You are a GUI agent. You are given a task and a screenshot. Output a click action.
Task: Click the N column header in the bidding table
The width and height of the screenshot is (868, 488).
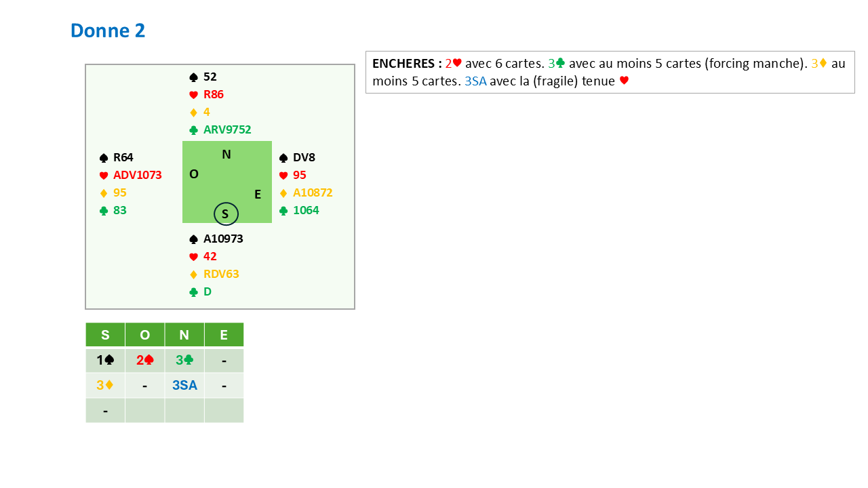pos(184,335)
